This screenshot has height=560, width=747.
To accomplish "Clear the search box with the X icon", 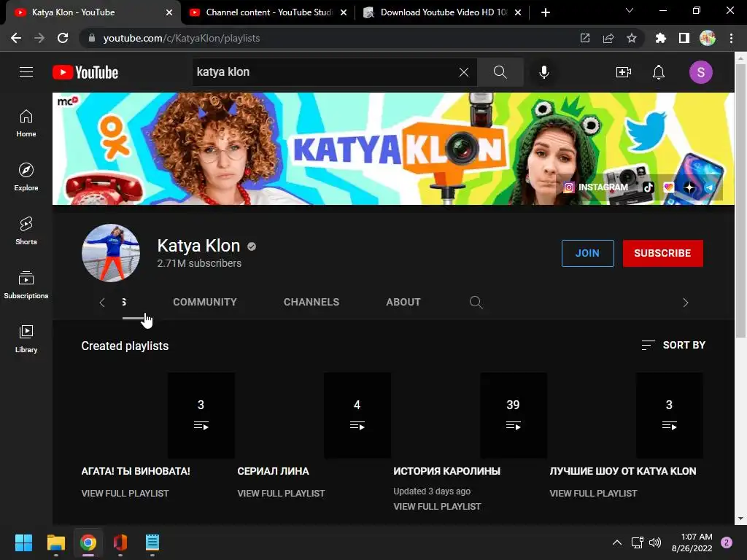I will click(x=463, y=72).
